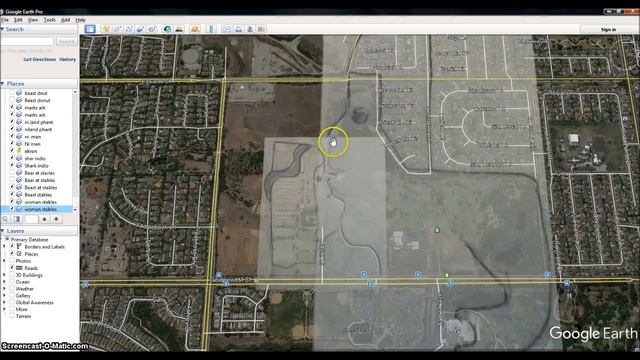The width and height of the screenshot is (640, 360).
Task: Expand the Gallery layer
Action: coord(4,296)
